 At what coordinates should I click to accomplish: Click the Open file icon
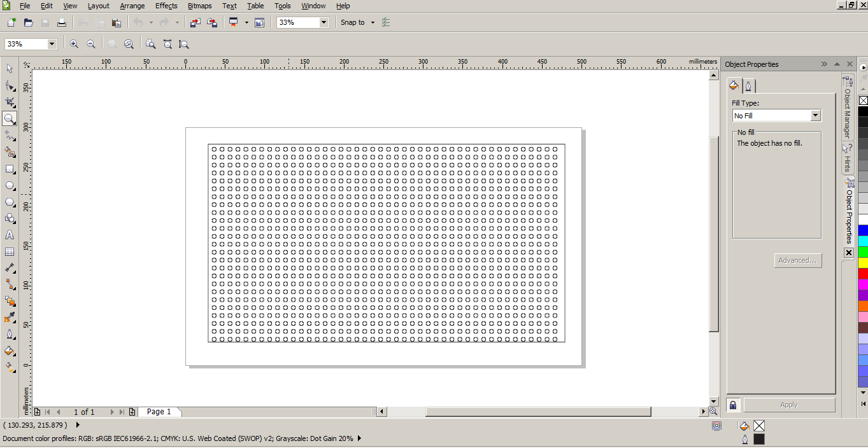28,22
